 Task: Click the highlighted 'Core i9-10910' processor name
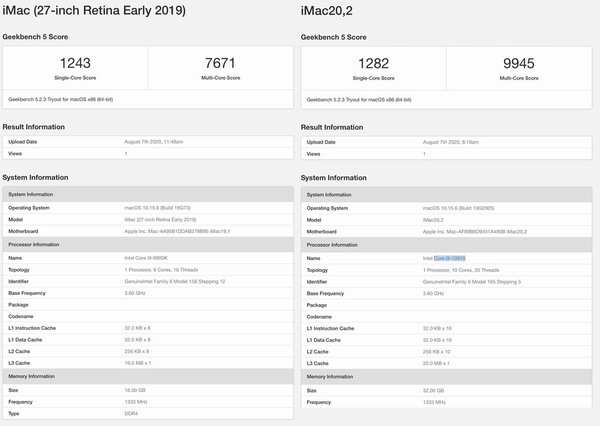450,258
